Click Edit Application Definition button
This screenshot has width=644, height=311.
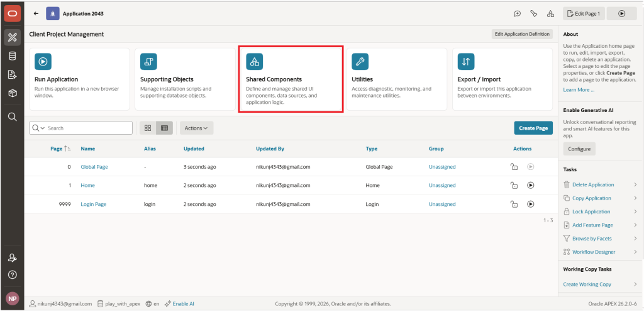pos(522,34)
